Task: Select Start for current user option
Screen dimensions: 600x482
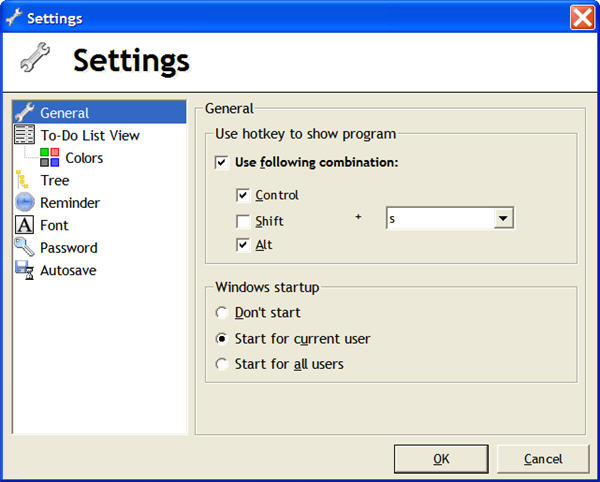Action: point(222,339)
